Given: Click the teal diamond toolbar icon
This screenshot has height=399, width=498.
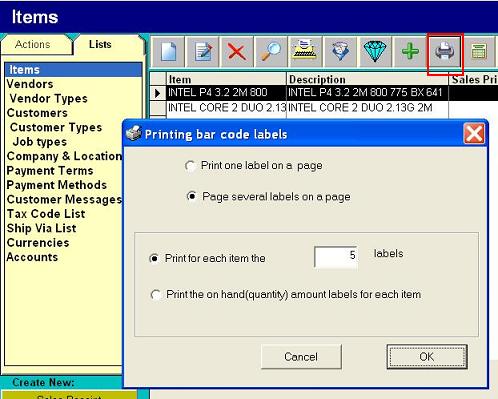Looking at the screenshot, I should (375, 52).
